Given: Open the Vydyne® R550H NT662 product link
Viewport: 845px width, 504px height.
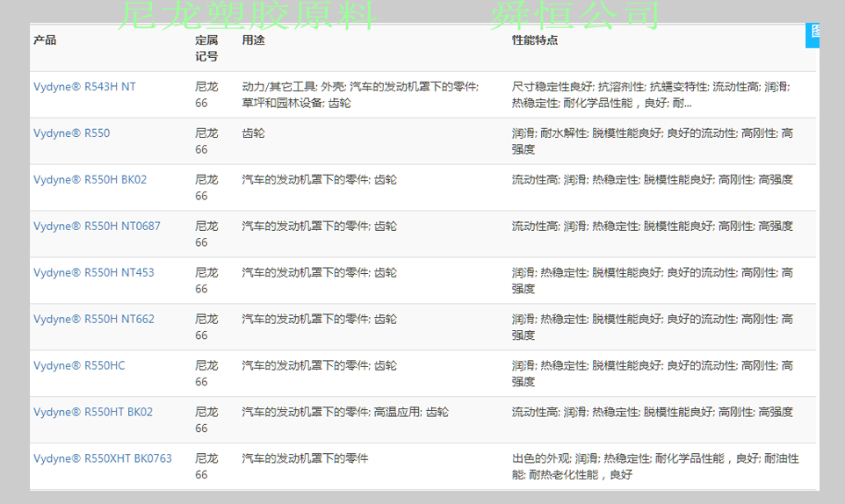Looking at the screenshot, I should (x=94, y=319).
